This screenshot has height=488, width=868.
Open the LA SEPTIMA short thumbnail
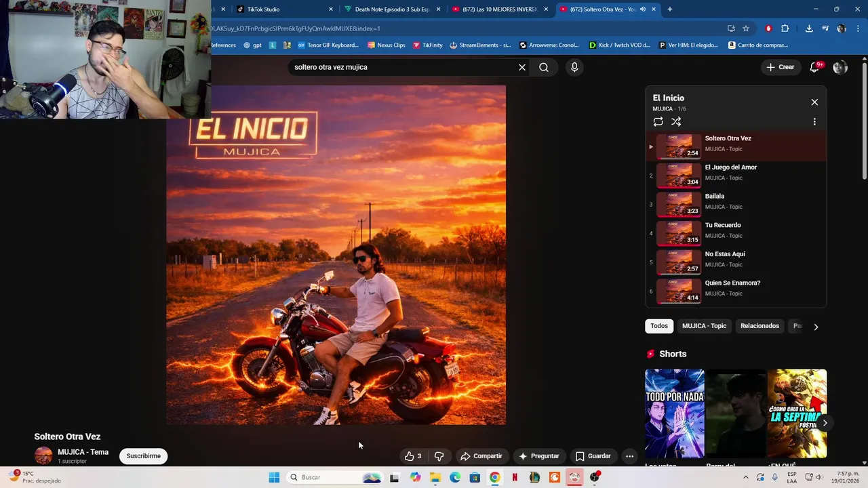tap(797, 413)
